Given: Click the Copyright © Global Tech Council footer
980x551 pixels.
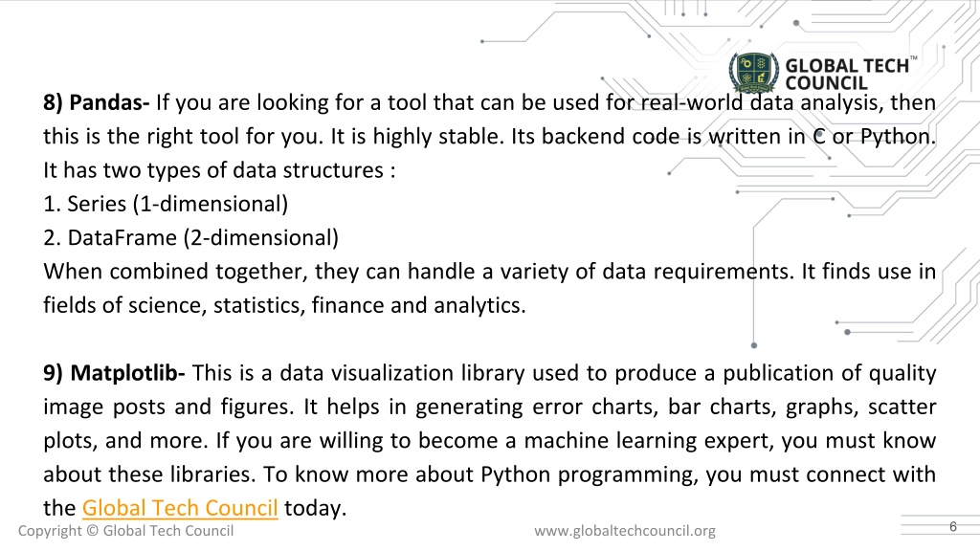Looking at the screenshot, I should click(125, 531).
